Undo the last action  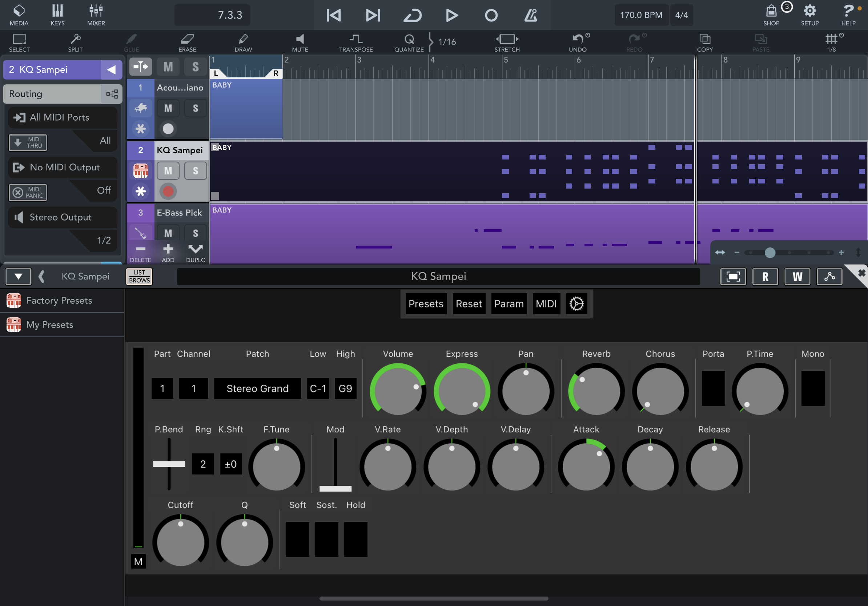tap(578, 43)
